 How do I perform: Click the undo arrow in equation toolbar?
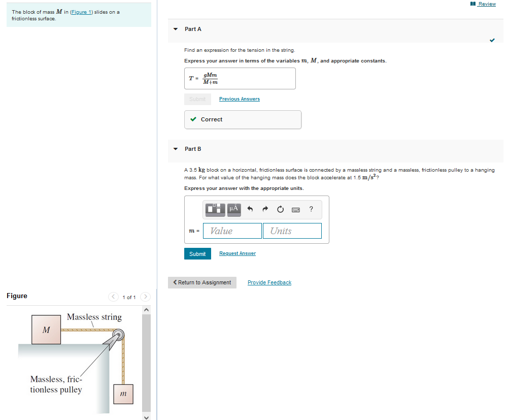click(249, 209)
